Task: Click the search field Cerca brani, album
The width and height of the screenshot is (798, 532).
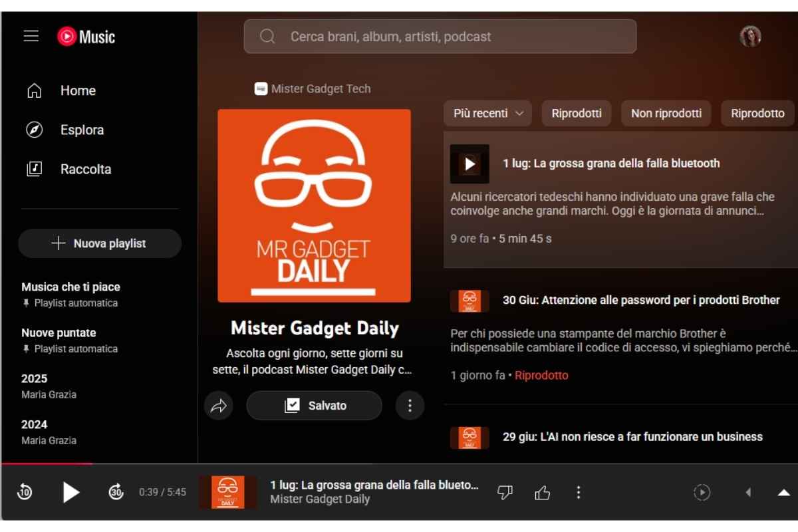Action: point(440,37)
